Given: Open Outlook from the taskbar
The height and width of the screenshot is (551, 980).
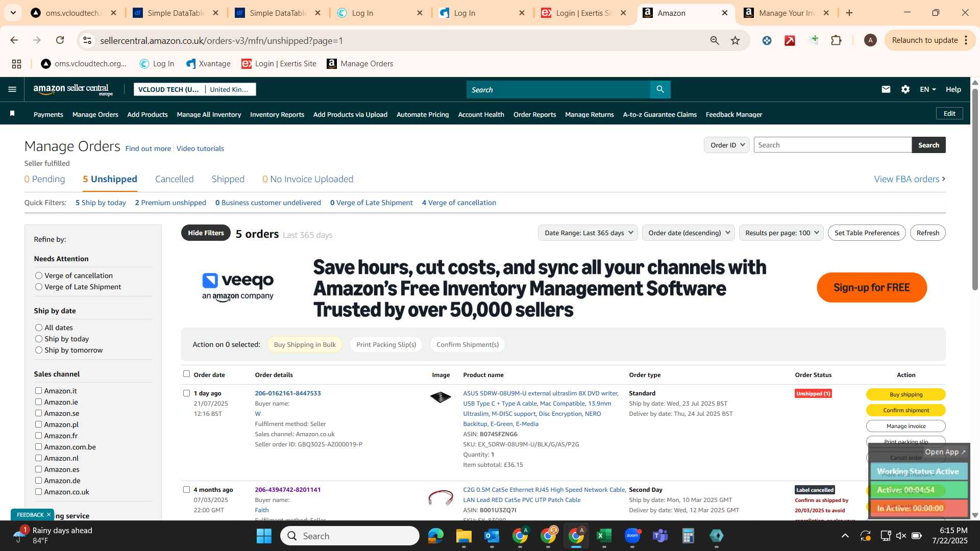Looking at the screenshot, I should tap(492, 536).
